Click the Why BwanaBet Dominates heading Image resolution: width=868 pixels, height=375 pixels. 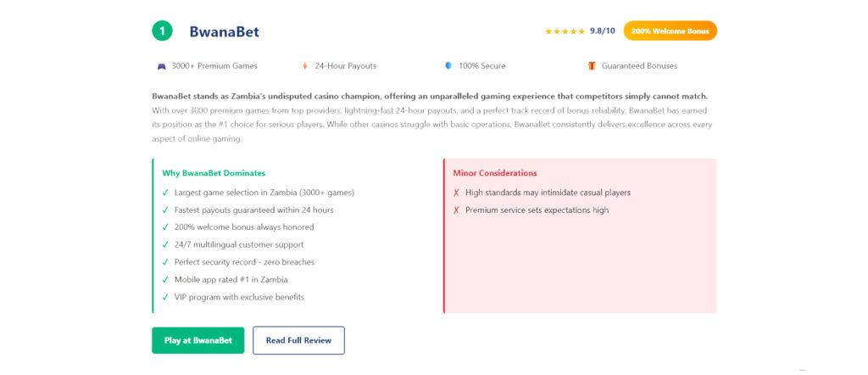tap(214, 173)
